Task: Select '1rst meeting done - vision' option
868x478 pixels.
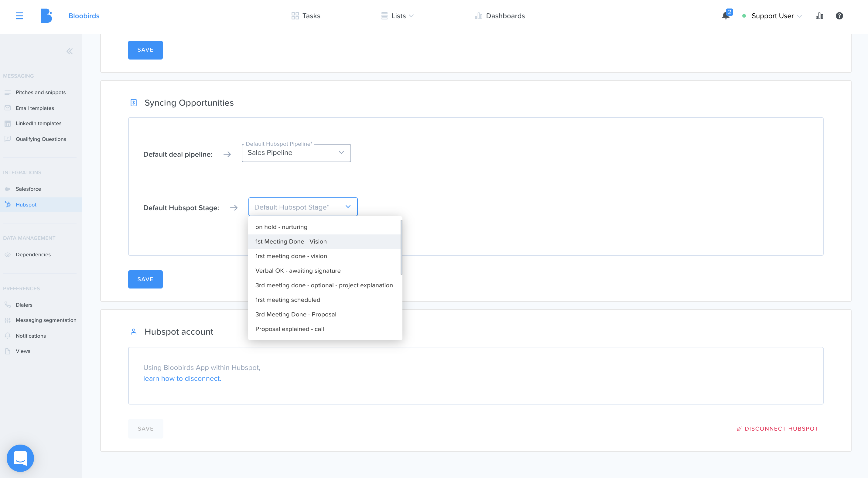Action: pos(324,256)
